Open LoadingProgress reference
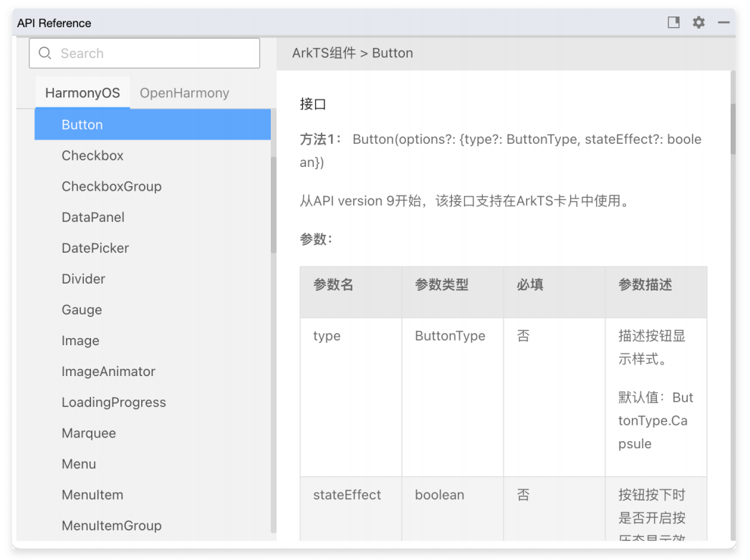The height and width of the screenshot is (560, 750). (114, 402)
